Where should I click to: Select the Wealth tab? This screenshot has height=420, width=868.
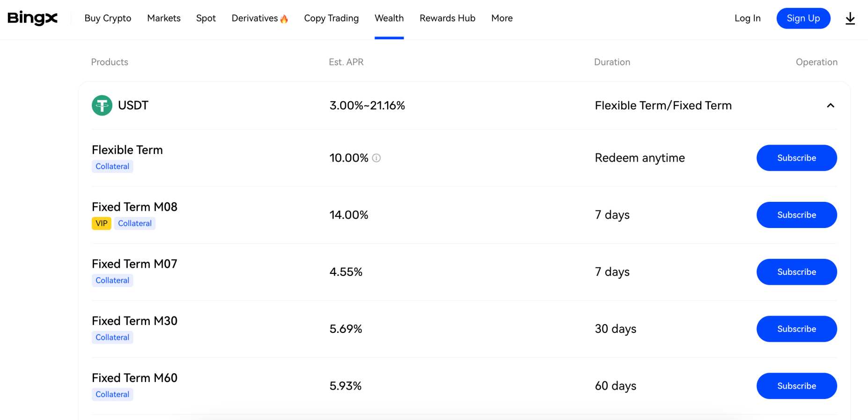(389, 18)
